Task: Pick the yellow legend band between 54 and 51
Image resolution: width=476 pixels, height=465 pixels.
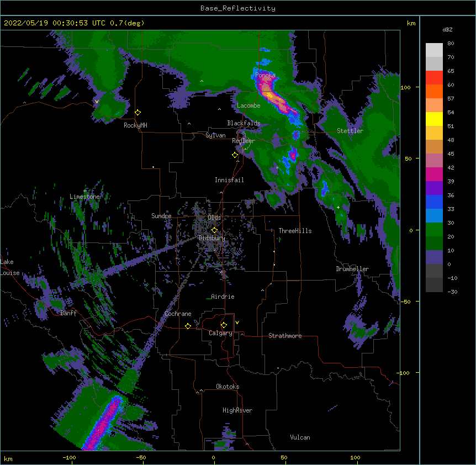Action: (x=434, y=119)
